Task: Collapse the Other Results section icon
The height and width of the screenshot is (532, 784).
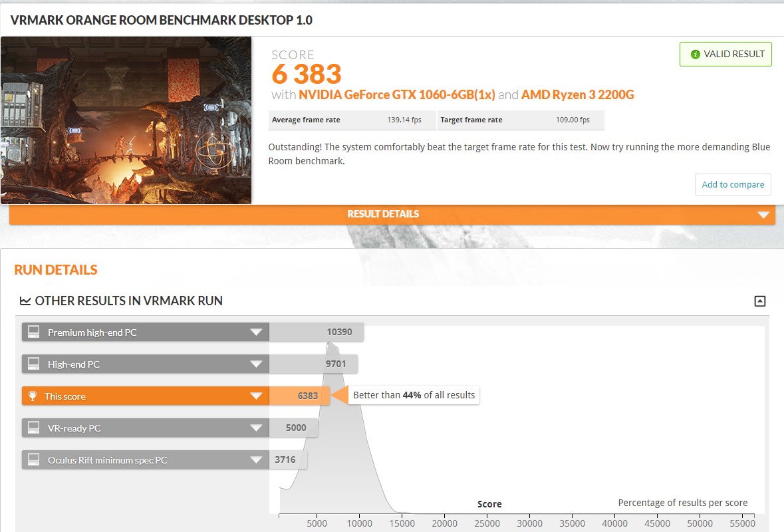Action: pyautogui.click(x=759, y=301)
